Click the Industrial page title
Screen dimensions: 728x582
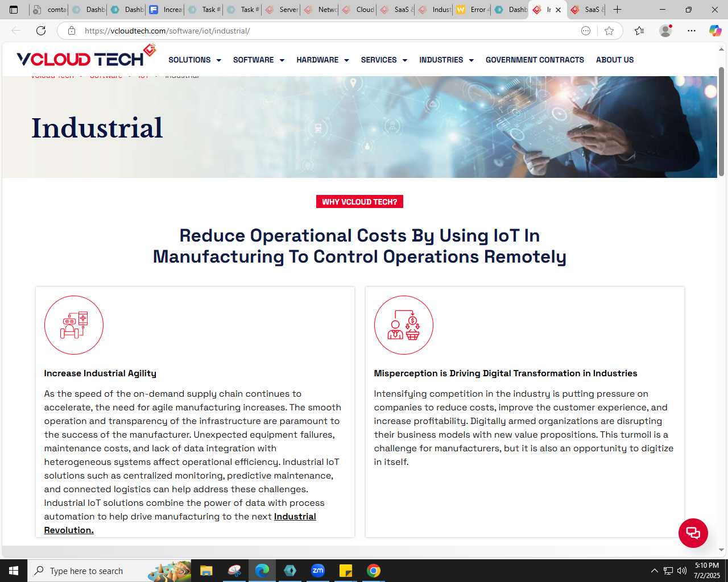click(97, 128)
